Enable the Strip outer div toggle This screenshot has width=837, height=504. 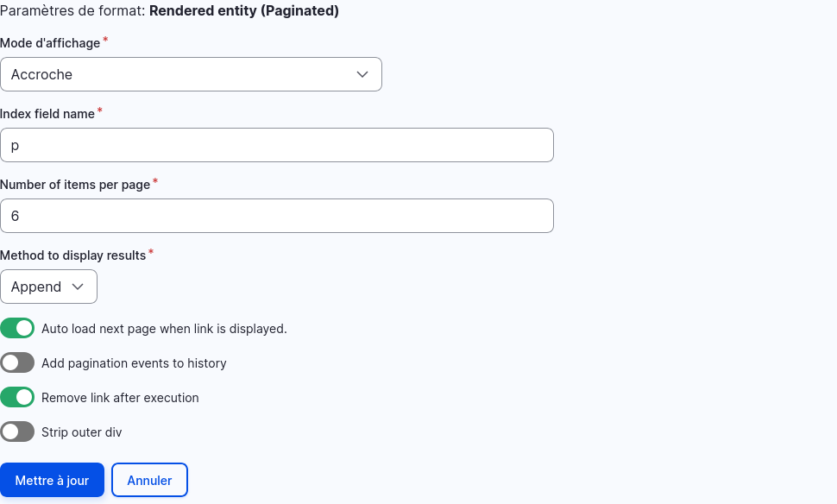pyautogui.click(x=17, y=432)
